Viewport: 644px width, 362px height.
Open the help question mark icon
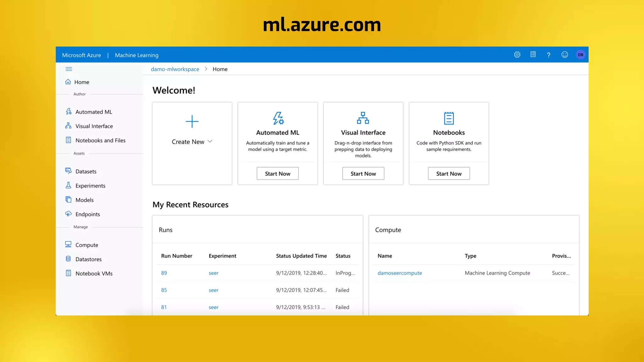pos(548,55)
